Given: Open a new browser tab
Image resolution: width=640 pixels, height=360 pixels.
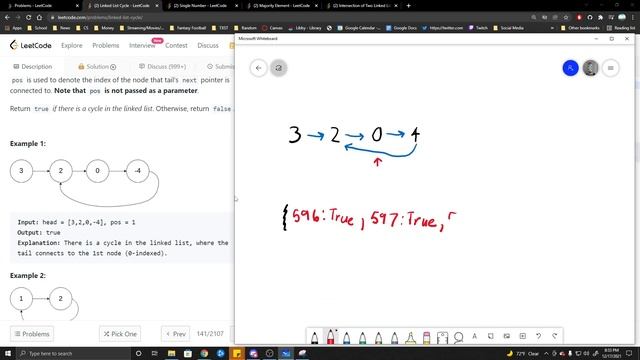Looking at the screenshot, I should 409,6.
